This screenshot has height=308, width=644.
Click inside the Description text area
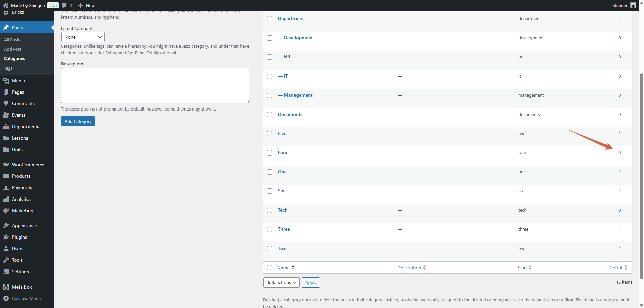(155, 85)
